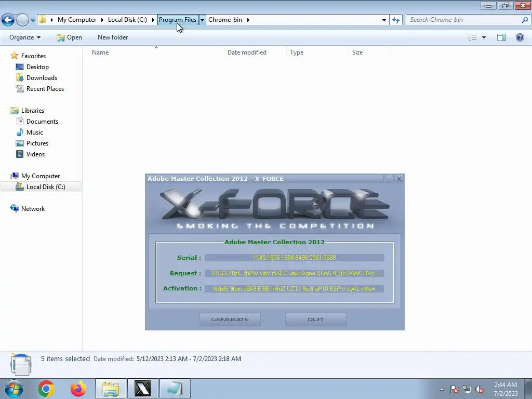532x399 pixels.
Task: Open the Organize menu
Action: click(25, 37)
